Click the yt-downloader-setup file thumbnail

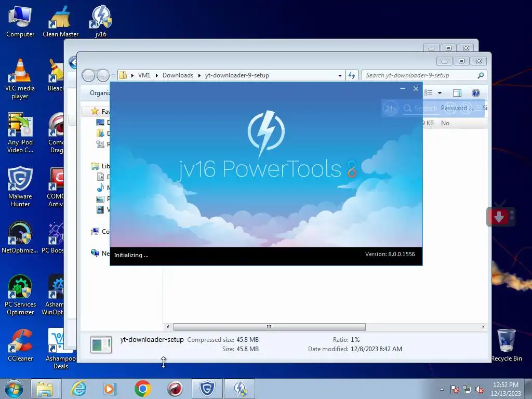coord(101,344)
